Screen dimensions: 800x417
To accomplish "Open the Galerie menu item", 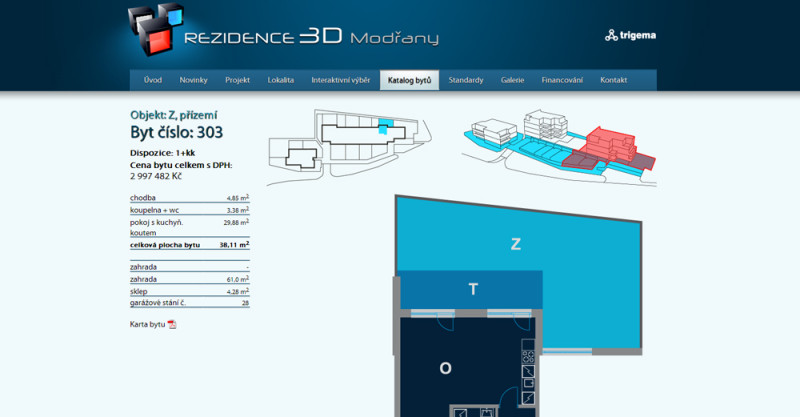I will [512, 80].
